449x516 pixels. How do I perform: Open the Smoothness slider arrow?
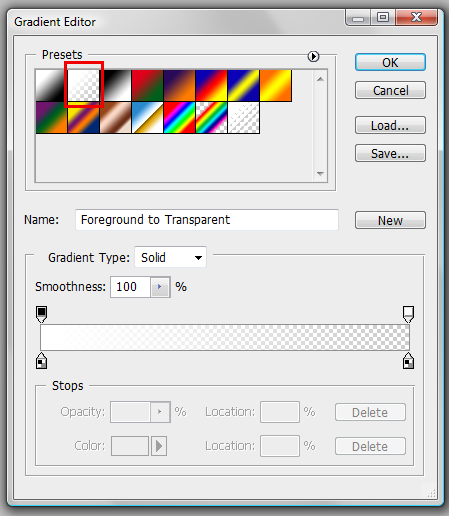coord(160,287)
